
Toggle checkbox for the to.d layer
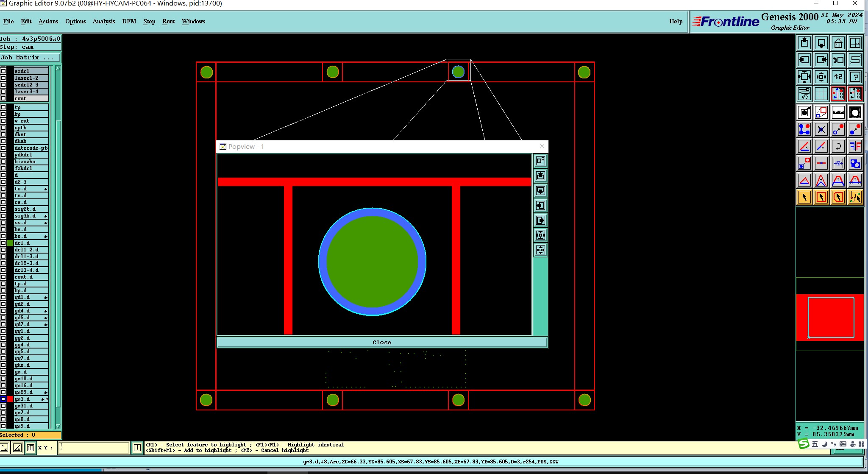click(3, 189)
